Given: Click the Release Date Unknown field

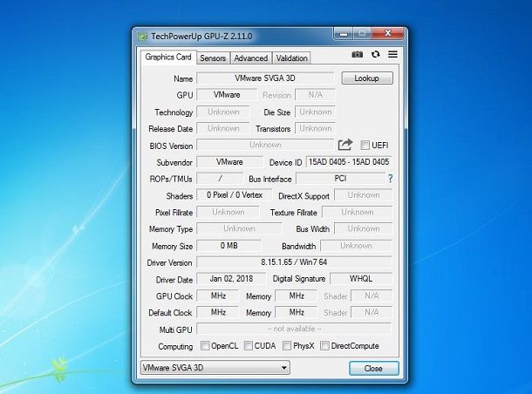Looking at the screenshot, I should (x=223, y=128).
